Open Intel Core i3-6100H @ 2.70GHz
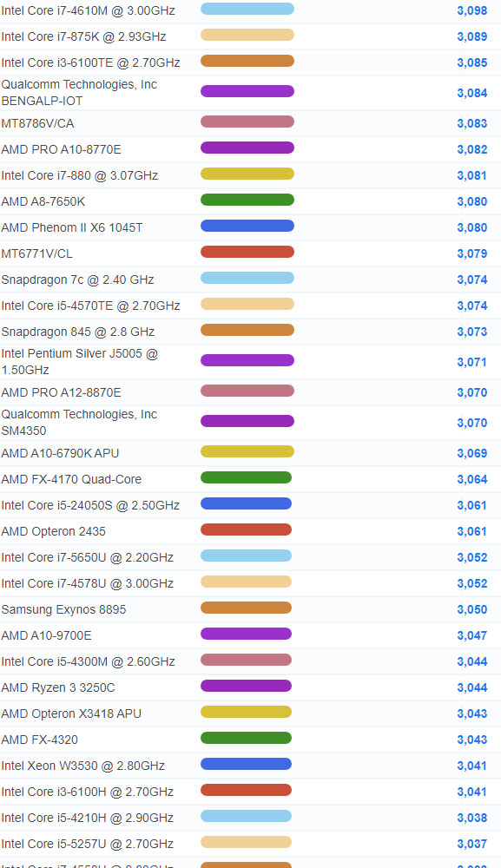Image resolution: width=501 pixels, height=868 pixels. coord(88,792)
